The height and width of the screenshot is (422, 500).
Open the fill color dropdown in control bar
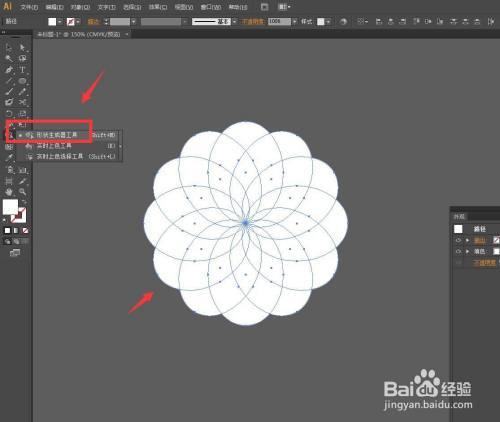[60, 22]
